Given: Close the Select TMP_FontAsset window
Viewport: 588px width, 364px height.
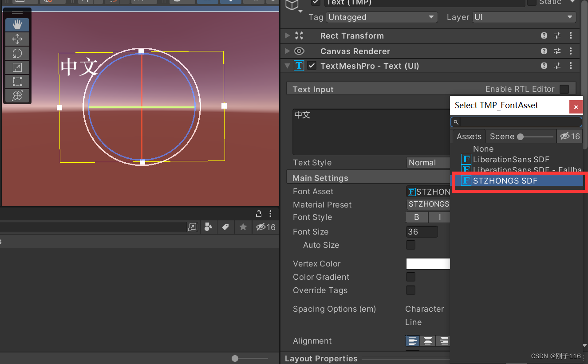Looking at the screenshot, I should tap(576, 107).
